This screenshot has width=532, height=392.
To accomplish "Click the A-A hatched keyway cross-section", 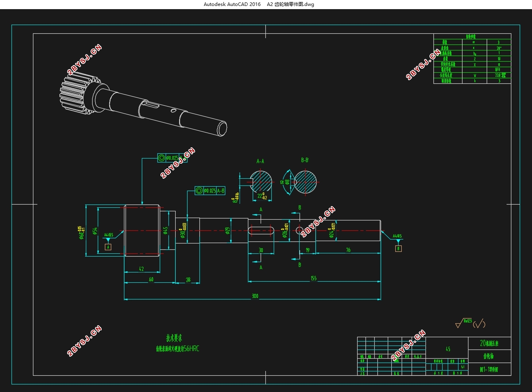I will pyautogui.click(x=261, y=182).
